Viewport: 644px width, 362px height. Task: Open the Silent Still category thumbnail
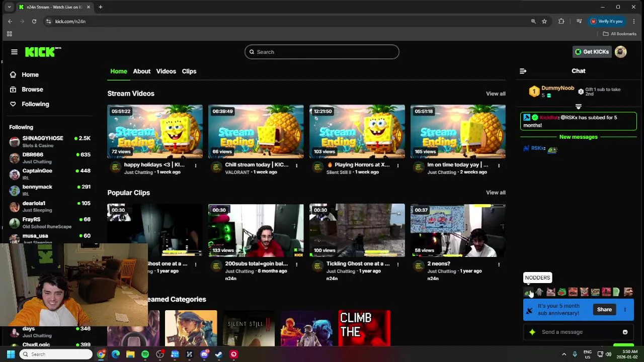(x=249, y=328)
